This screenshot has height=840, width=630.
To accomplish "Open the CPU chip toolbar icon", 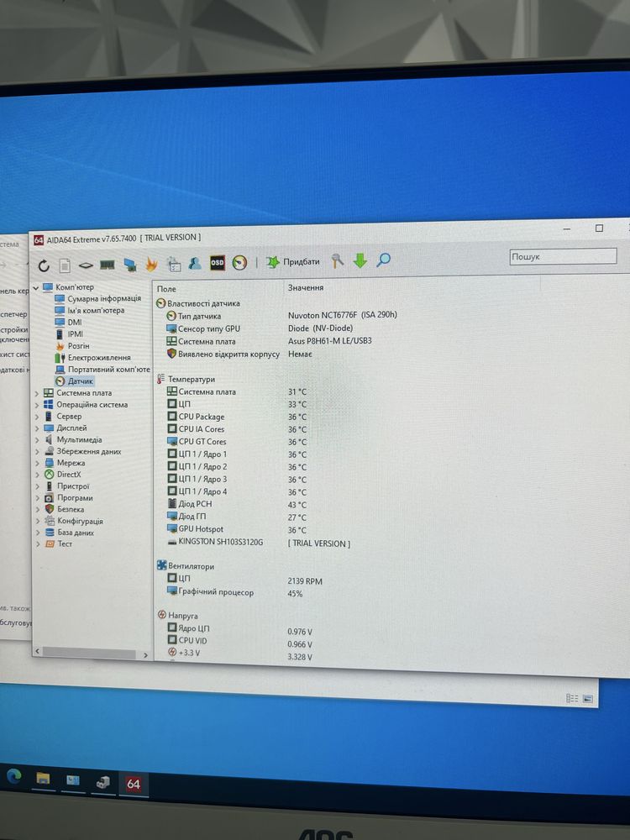I will [x=86, y=265].
